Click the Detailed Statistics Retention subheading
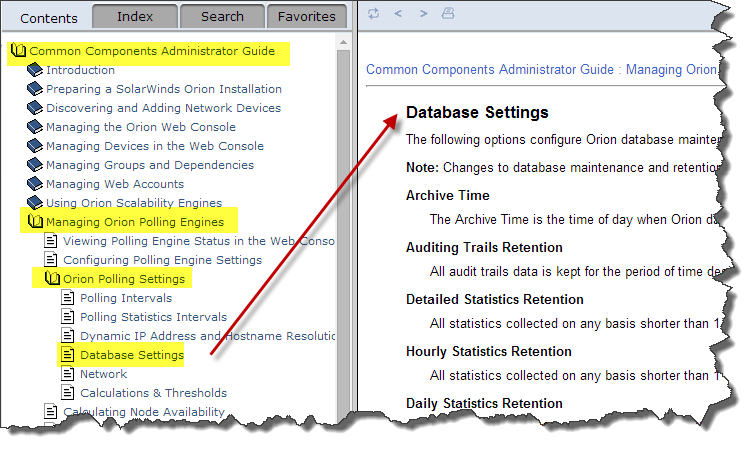This screenshot has width=755, height=453. (495, 299)
